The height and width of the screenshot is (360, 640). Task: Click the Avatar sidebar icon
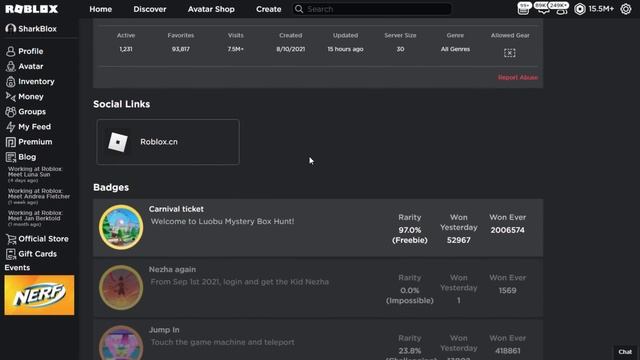coord(11,67)
